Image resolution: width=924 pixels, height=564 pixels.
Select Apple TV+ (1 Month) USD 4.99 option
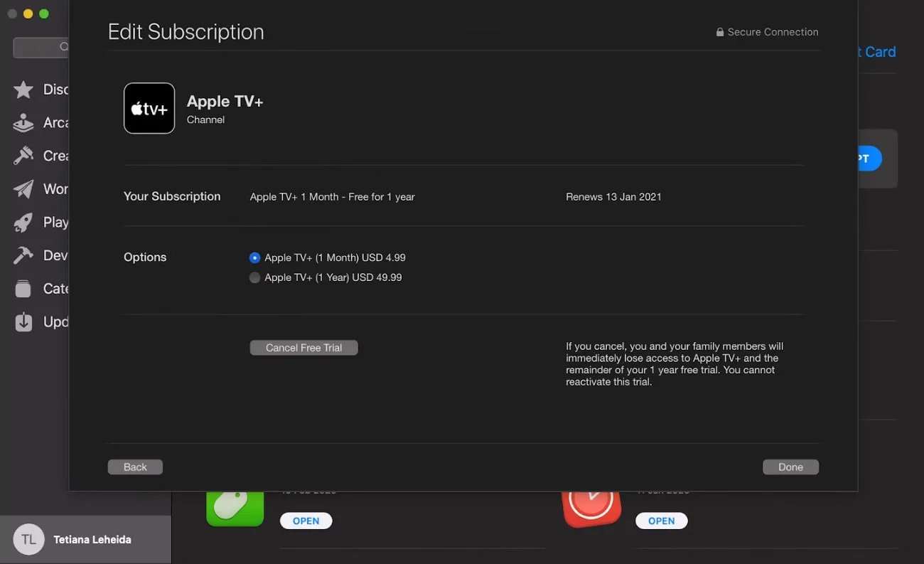click(x=255, y=257)
